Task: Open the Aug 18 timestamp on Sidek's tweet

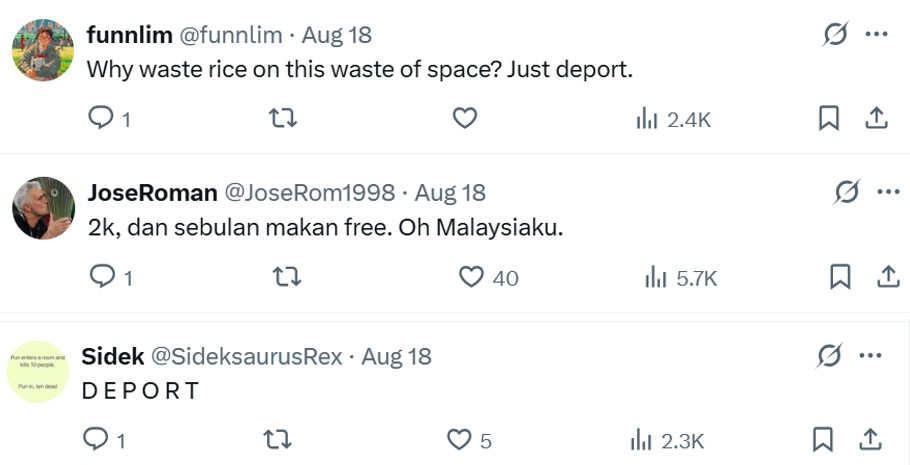Action: pyautogui.click(x=396, y=356)
